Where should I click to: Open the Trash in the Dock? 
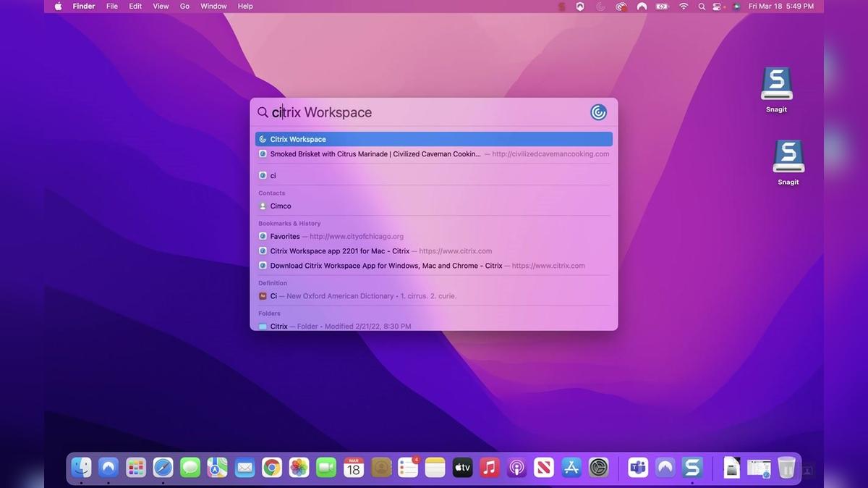coord(786,468)
